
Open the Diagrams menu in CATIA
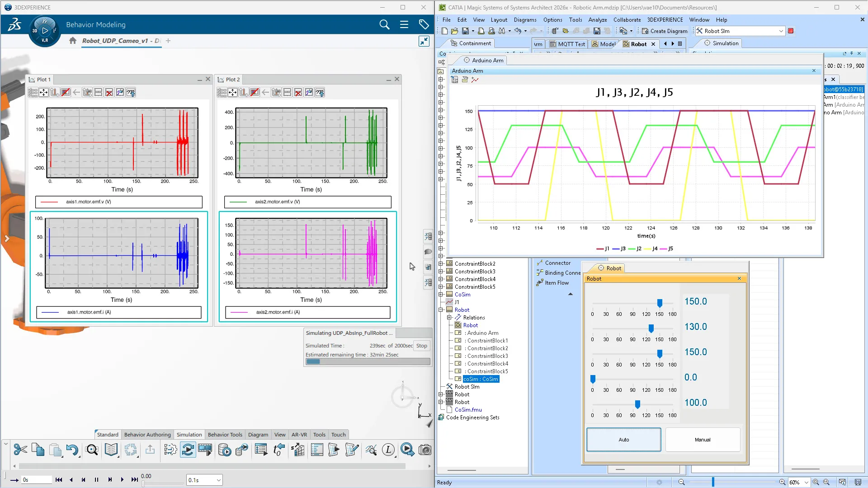pyautogui.click(x=525, y=20)
